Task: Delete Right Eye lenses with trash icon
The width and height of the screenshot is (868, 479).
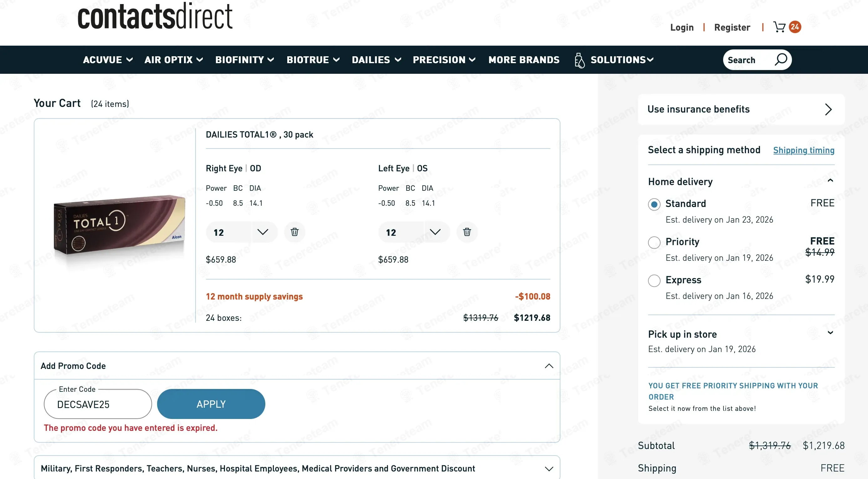Action: pos(294,232)
